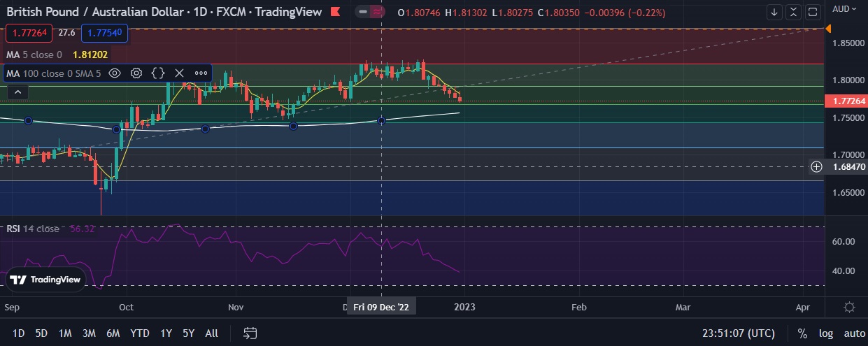Click the maximize chart pane button

[x=813, y=12]
